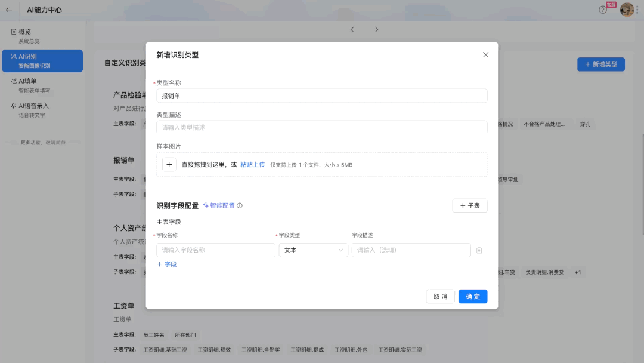The width and height of the screenshot is (644, 363).
Task: Cancel the dialog with 取消 button
Action: coord(441,297)
